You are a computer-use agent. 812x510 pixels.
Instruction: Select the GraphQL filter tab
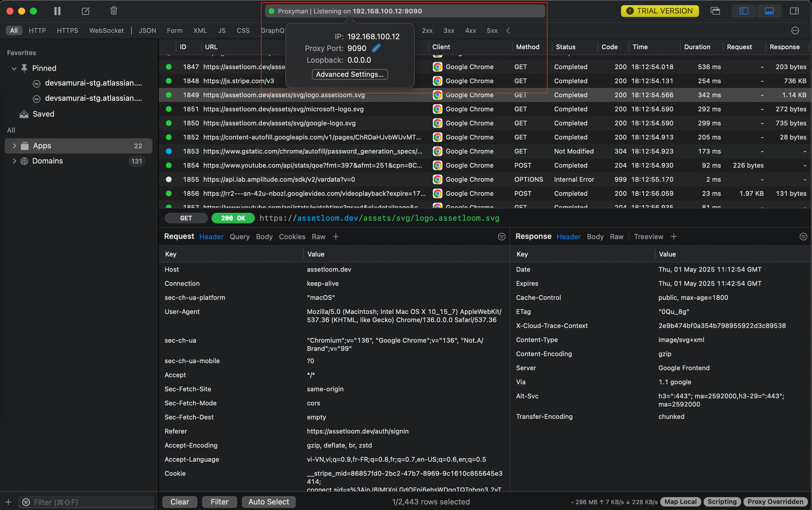click(273, 30)
